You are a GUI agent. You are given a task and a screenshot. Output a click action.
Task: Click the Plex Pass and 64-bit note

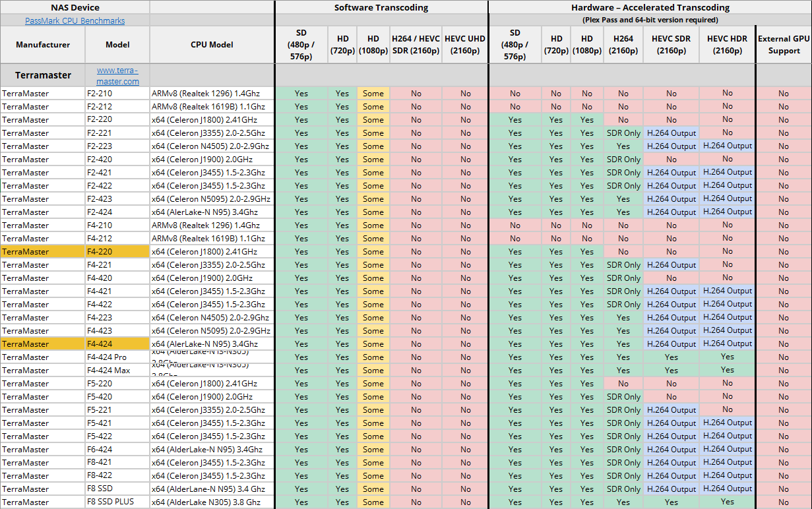coord(650,20)
